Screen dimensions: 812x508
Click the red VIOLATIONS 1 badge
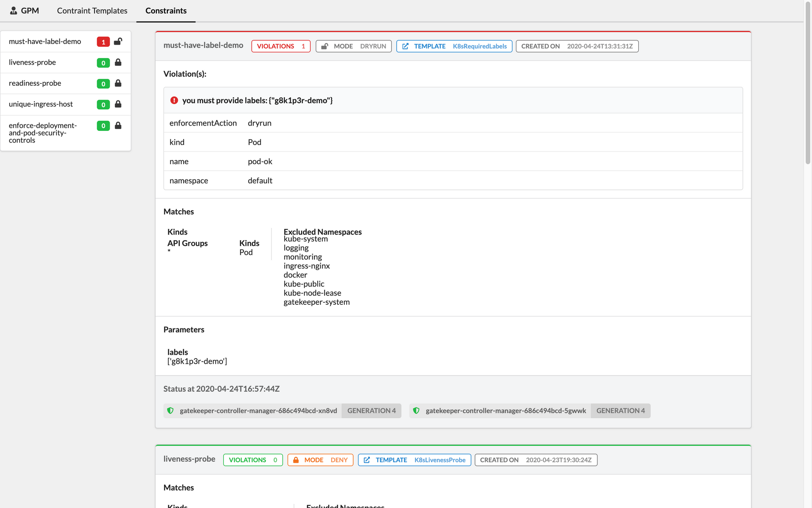[281, 46]
